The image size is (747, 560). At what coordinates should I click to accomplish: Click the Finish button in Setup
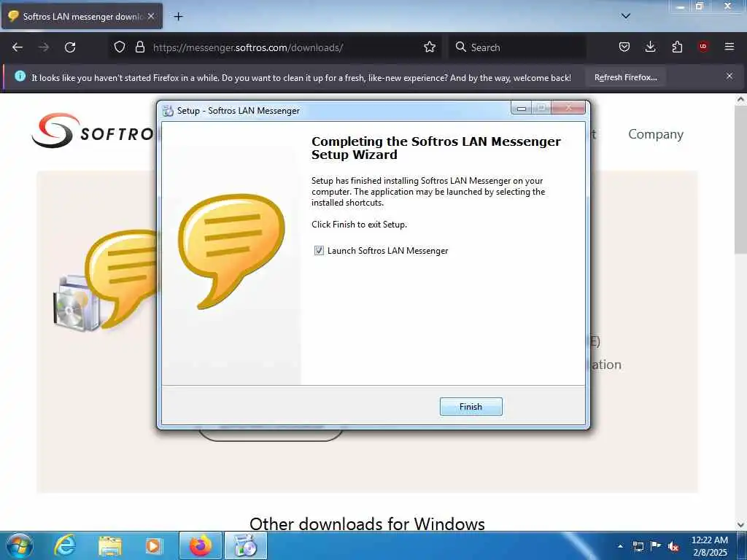471,406
